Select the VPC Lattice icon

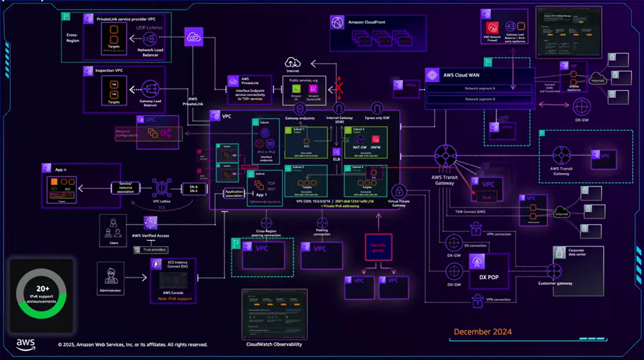pyautogui.click(x=161, y=187)
